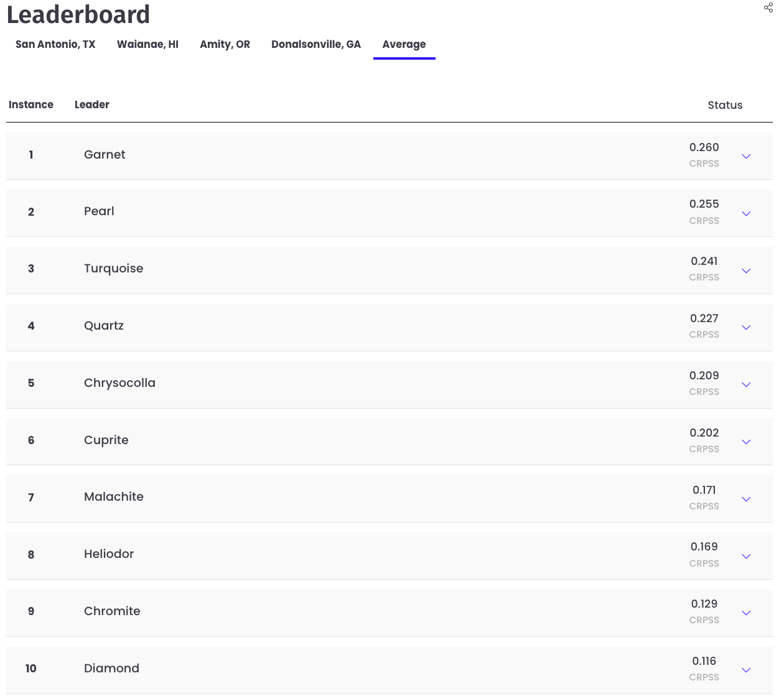The width and height of the screenshot is (784, 696).
Task: Click rank number 1 in Garnet row
Action: pyautogui.click(x=31, y=155)
